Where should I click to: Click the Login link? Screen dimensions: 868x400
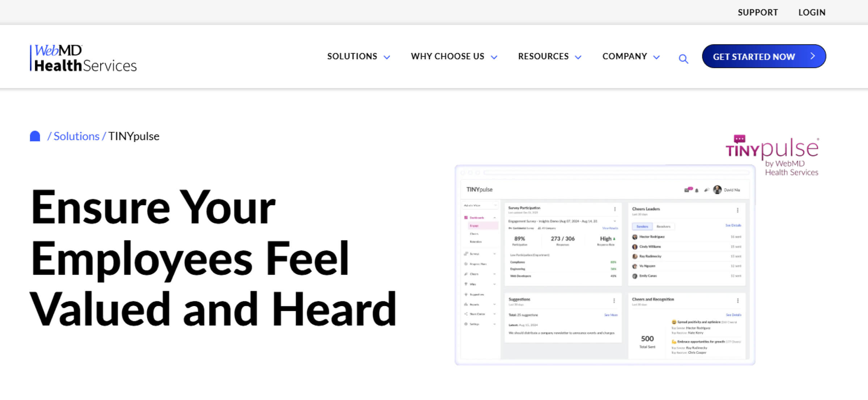coord(812,13)
